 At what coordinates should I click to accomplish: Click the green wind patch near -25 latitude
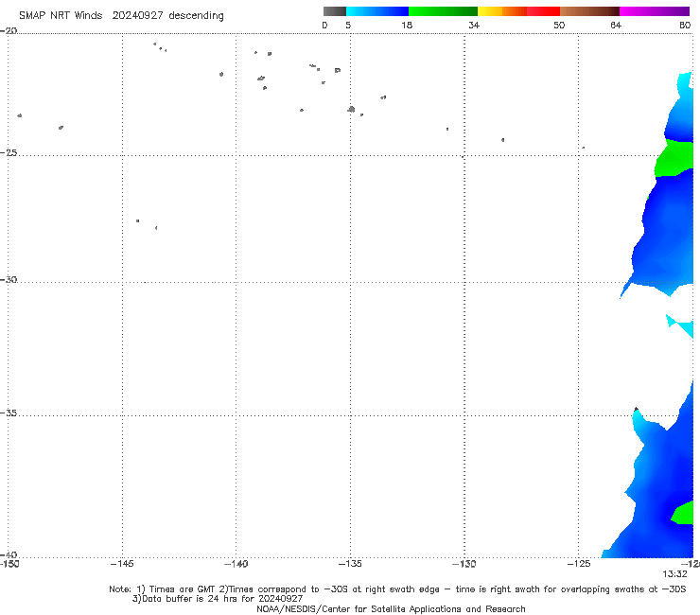click(675, 158)
